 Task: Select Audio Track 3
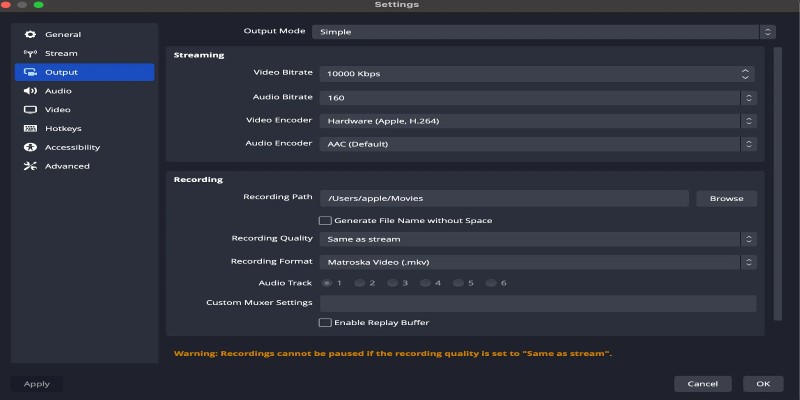pyautogui.click(x=392, y=283)
